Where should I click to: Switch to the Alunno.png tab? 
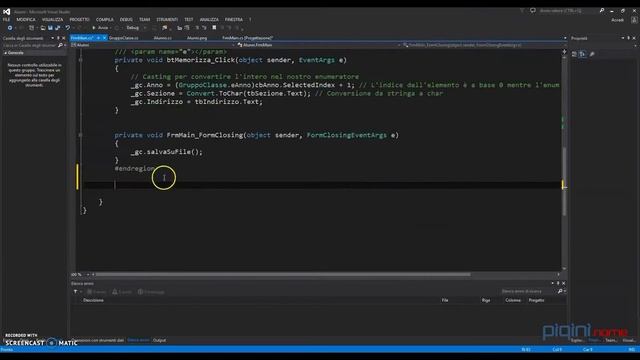pyautogui.click(x=197, y=38)
